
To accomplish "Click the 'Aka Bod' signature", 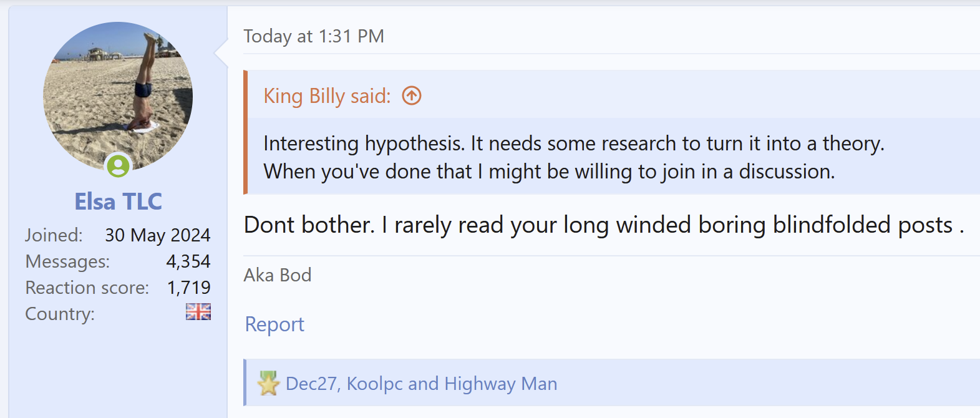I will (278, 275).
